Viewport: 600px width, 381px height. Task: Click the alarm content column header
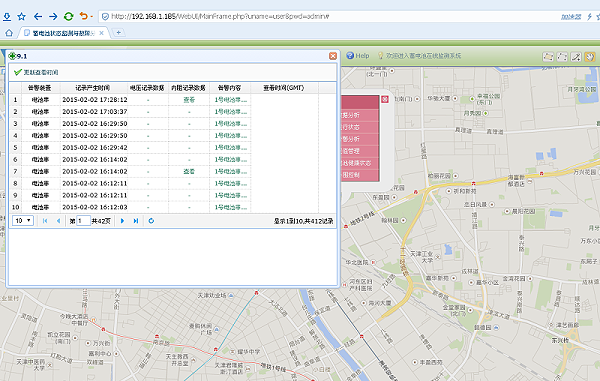[x=230, y=88]
